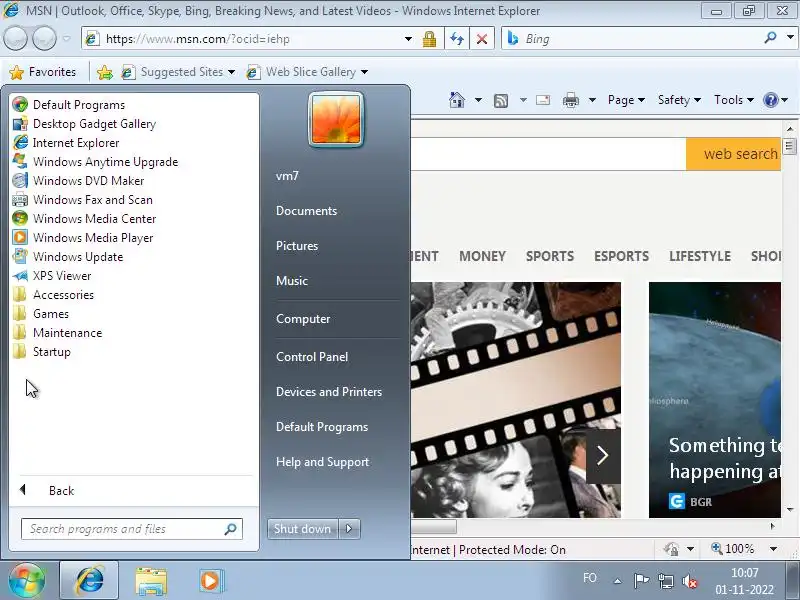The width and height of the screenshot is (800, 600).
Task: Click the Refresh button
Action: (x=457, y=39)
